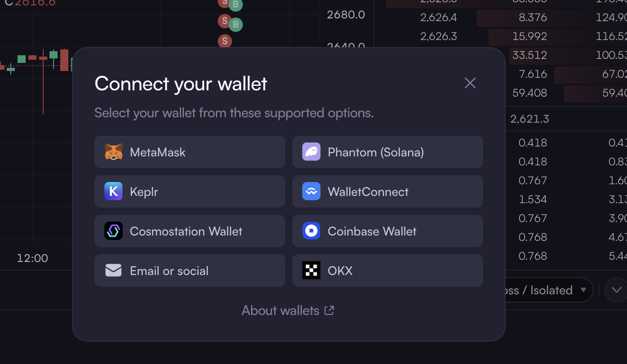Click the round chevron-down expander button
Viewport: 627px width, 364px height.
pyautogui.click(x=616, y=290)
